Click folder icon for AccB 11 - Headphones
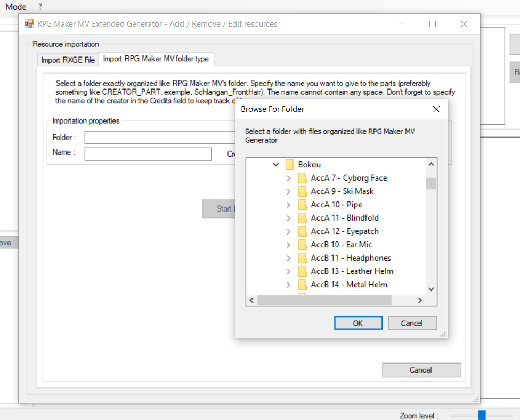This screenshot has height=420, width=520. pos(302,258)
